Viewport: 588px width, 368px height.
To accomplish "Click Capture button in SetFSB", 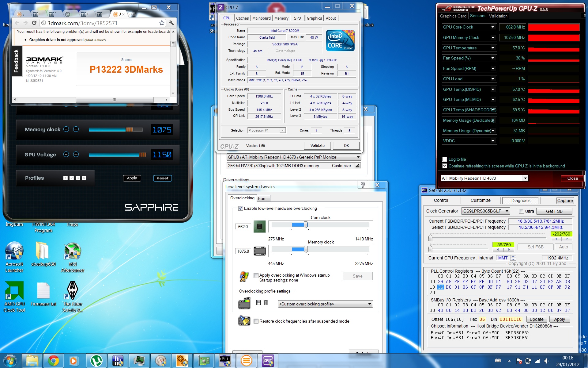I will 565,201.
